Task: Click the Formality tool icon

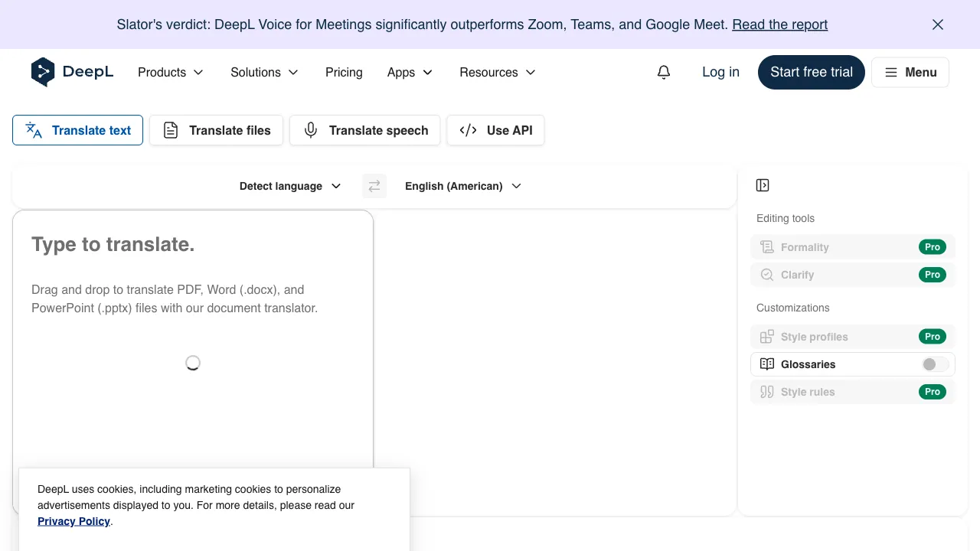Action: click(x=767, y=247)
